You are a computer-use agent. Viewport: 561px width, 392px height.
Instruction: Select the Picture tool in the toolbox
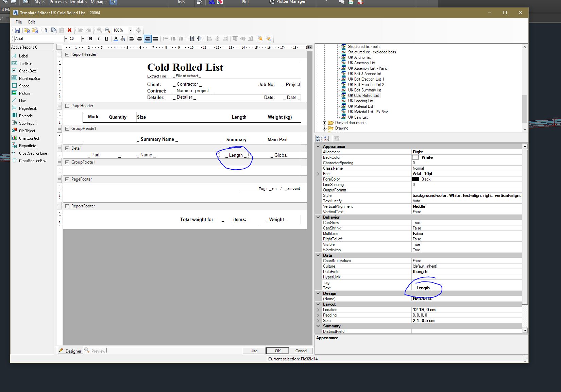coord(24,93)
